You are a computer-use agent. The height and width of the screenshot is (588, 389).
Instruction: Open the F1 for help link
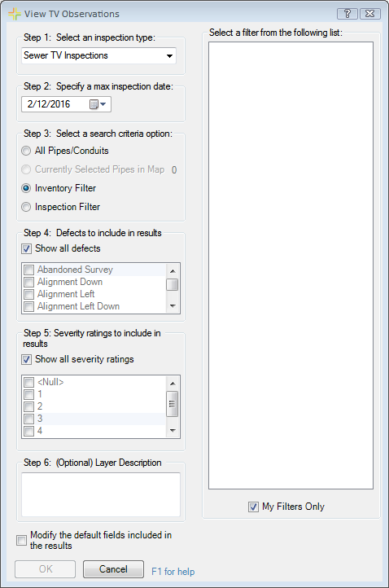(x=173, y=572)
